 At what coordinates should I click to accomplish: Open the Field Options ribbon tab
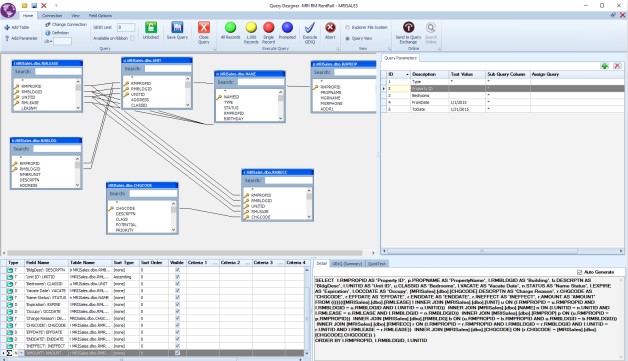(100, 16)
